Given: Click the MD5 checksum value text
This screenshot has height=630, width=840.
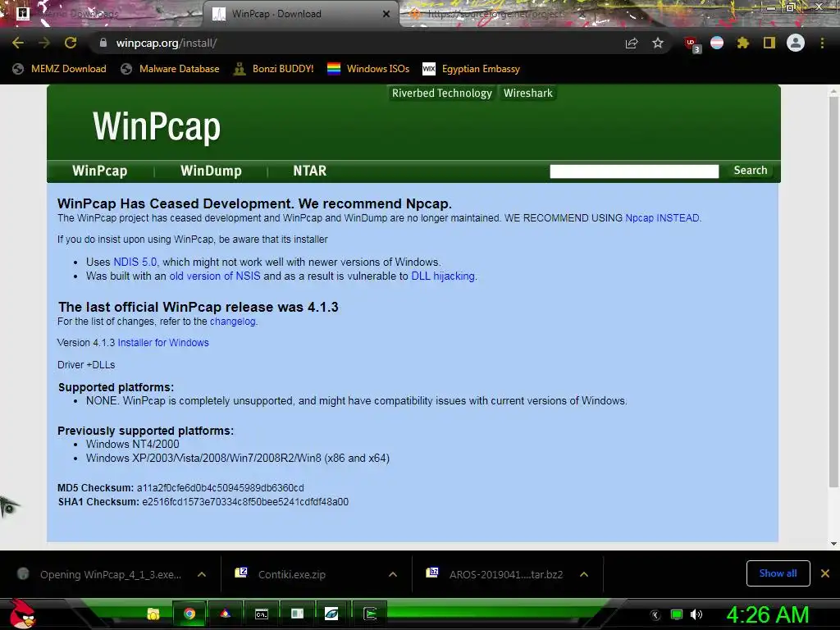Looking at the screenshot, I should click(220, 488).
